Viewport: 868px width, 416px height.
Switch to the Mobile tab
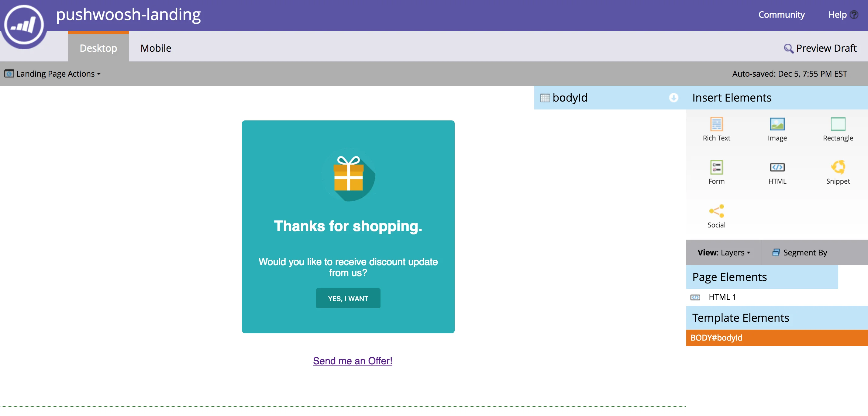[x=156, y=48]
